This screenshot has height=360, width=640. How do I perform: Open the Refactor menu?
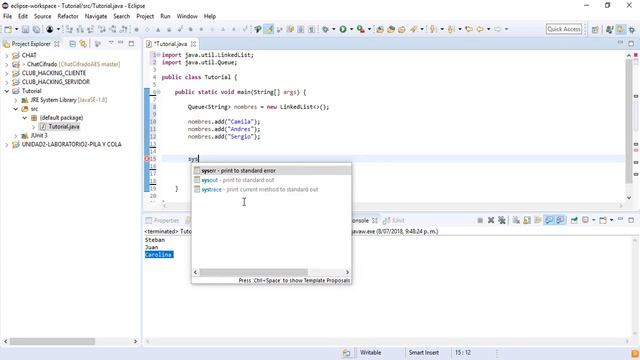[68, 16]
